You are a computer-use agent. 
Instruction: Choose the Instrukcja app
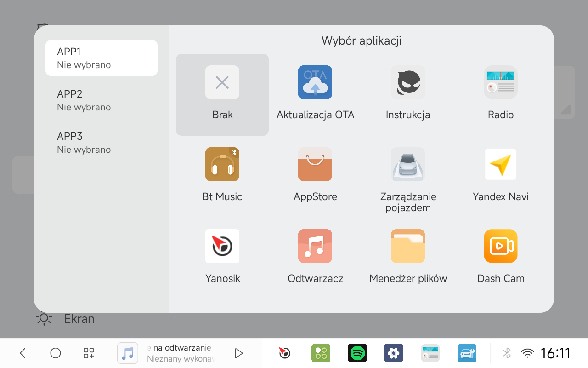(x=408, y=83)
